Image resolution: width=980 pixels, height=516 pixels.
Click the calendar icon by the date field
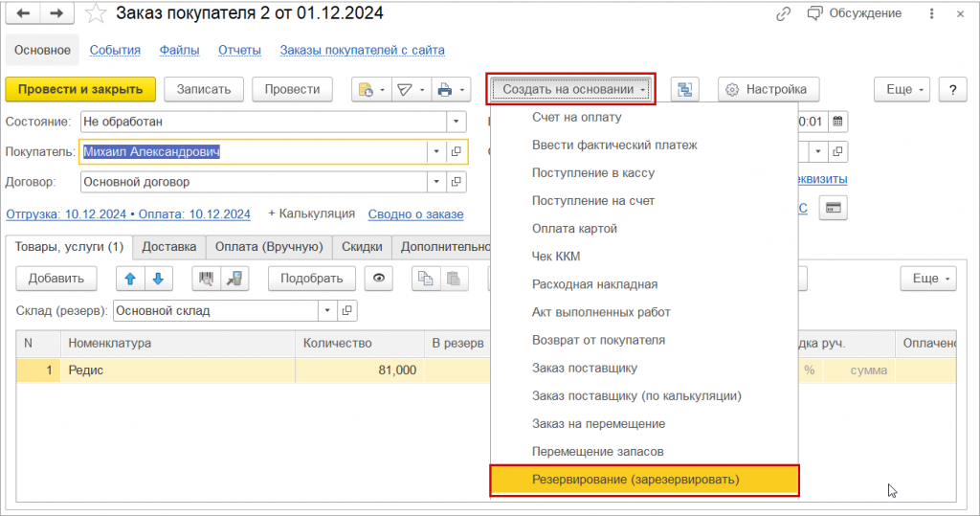click(x=837, y=122)
